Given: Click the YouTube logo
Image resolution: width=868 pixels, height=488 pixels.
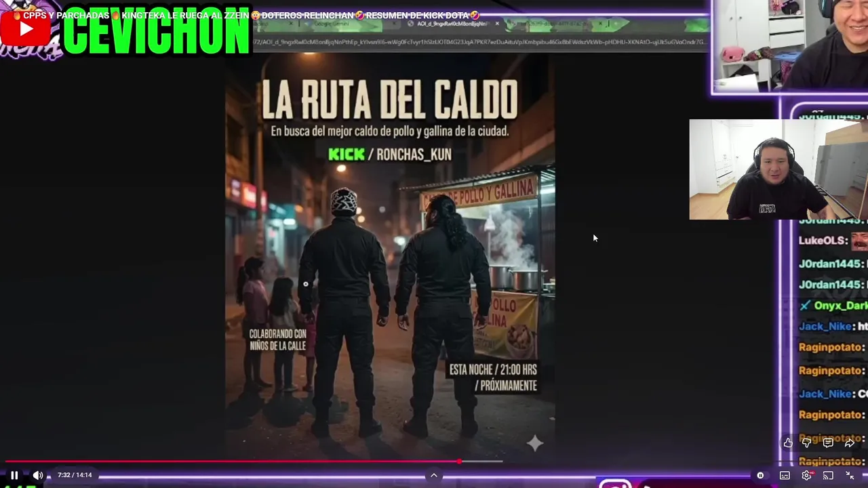Looking at the screenshot, I should click(x=26, y=28).
